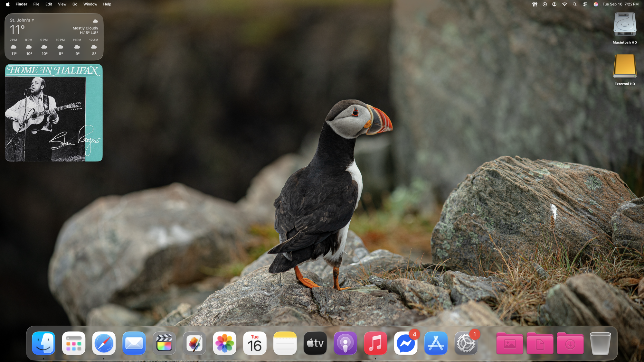Click Home in Halifax album widget
This screenshot has width=644, height=362.
point(54,113)
